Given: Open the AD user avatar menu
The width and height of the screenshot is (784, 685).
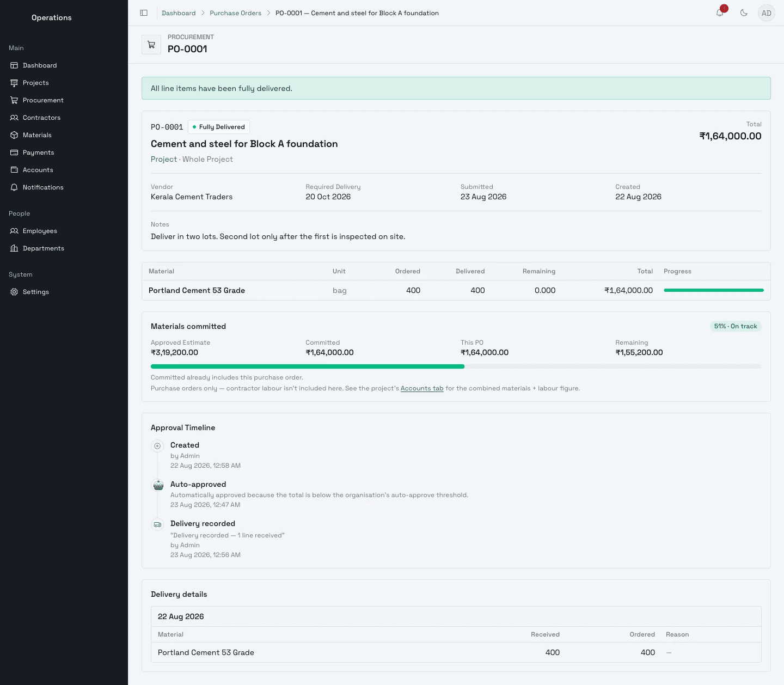Looking at the screenshot, I should pyautogui.click(x=767, y=13).
